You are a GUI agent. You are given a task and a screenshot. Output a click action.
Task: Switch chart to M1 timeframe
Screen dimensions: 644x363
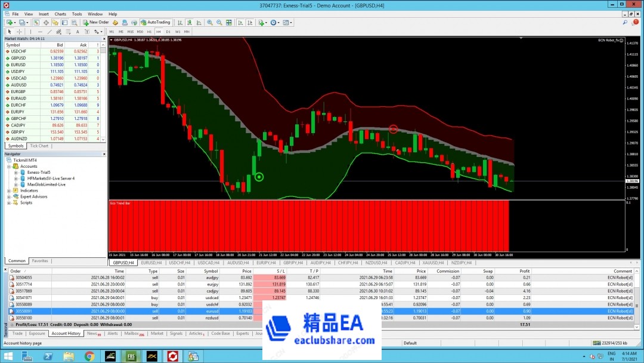click(x=112, y=32)
